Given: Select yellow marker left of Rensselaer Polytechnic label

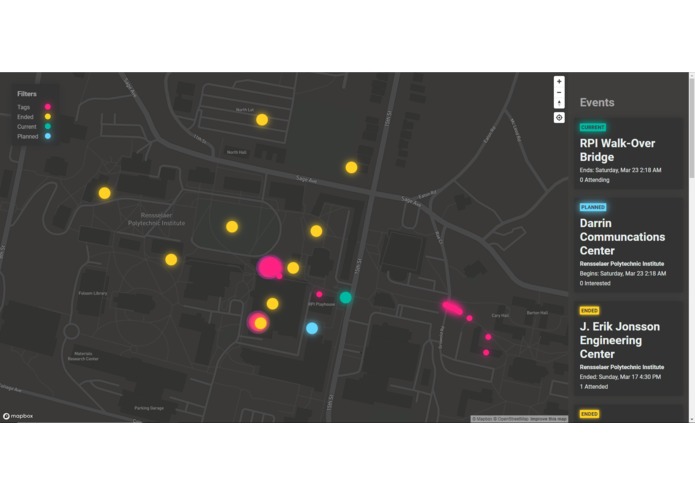Looking at the screenshot, I should coord(105,193).
